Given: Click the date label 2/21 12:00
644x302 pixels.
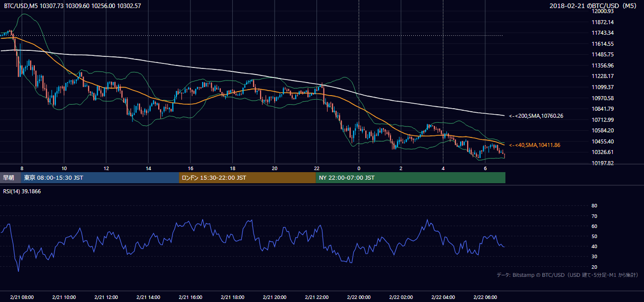Looking at the screenshot, I should coord(106,297).
